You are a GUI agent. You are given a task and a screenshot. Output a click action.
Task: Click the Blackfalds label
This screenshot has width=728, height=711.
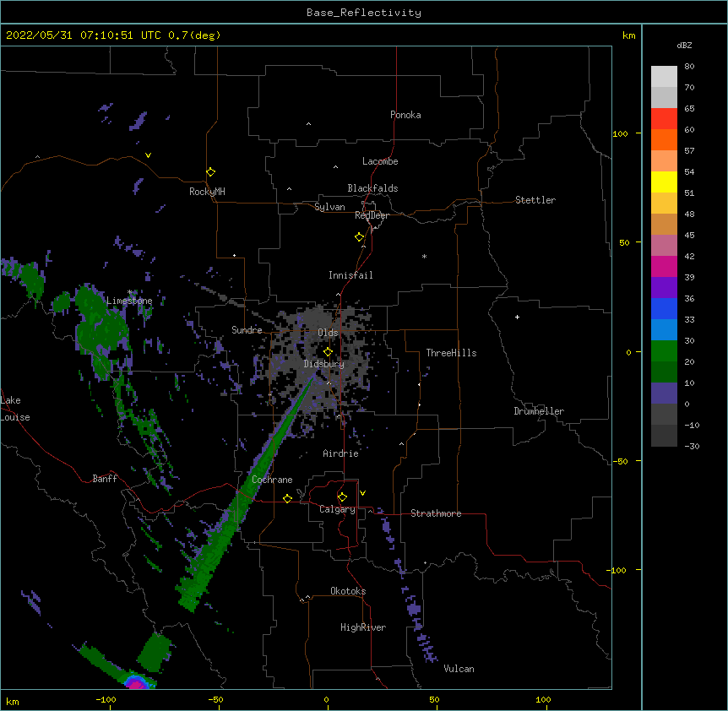tap(372, 188)
